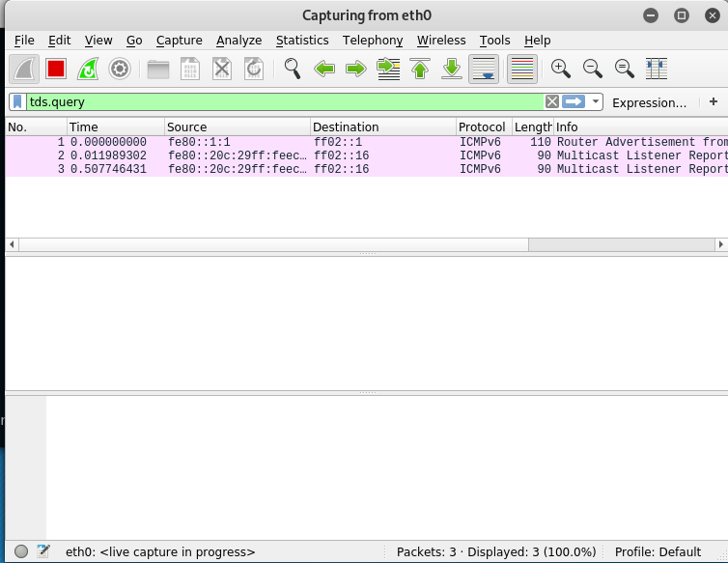Jump to the first packet icon
Image resolution: width=728 pixels, height=563 pixels.
pyautogui.click(x=420, y=70)
